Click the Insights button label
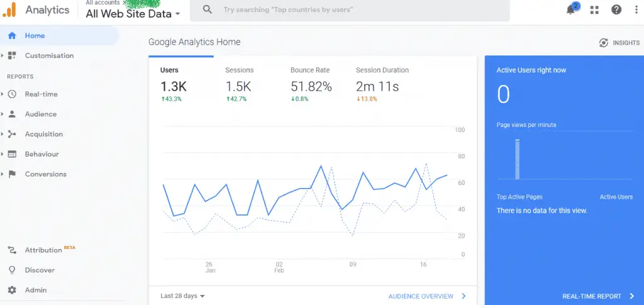The height and width of the screenshot is (305, 644). pos(626,43)
